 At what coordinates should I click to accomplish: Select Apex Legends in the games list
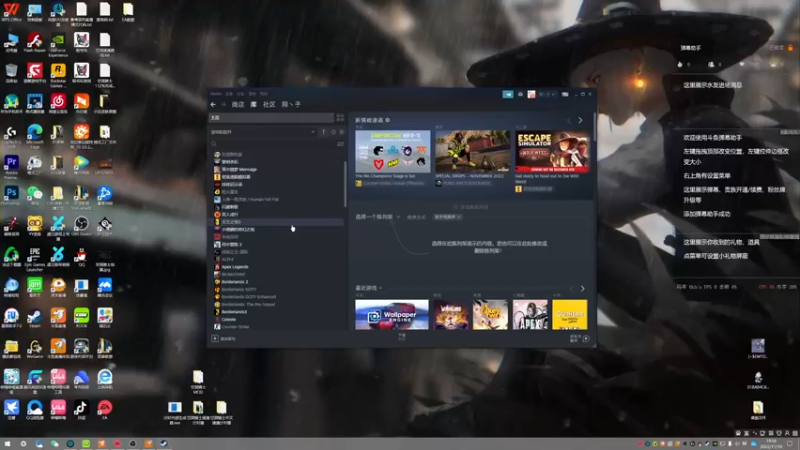(x=235, y=267)
